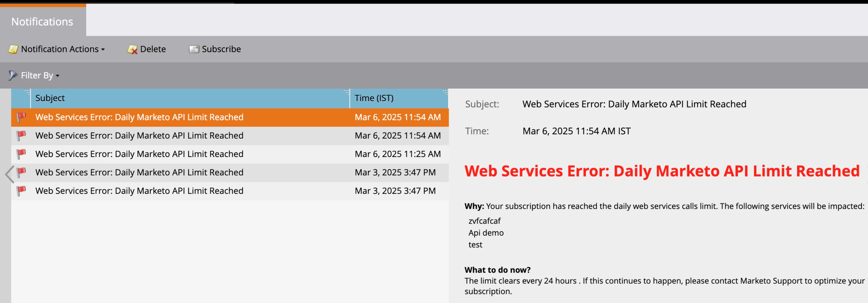Select first Mar 3 3:47 PM notification subject

[139, 172]
